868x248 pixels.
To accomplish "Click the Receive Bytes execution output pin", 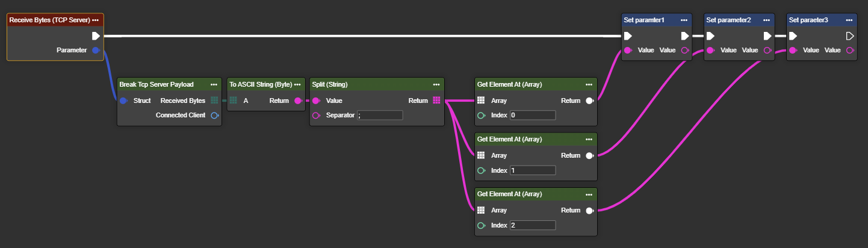I will click(x=96, y=36).
